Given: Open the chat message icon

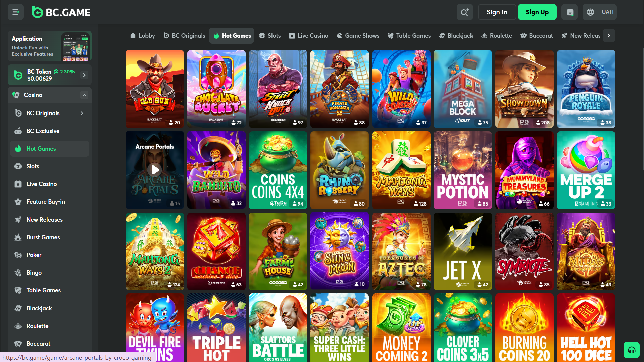Looking at the screenshot, I should pyautogui.click(x=569, y=12).
